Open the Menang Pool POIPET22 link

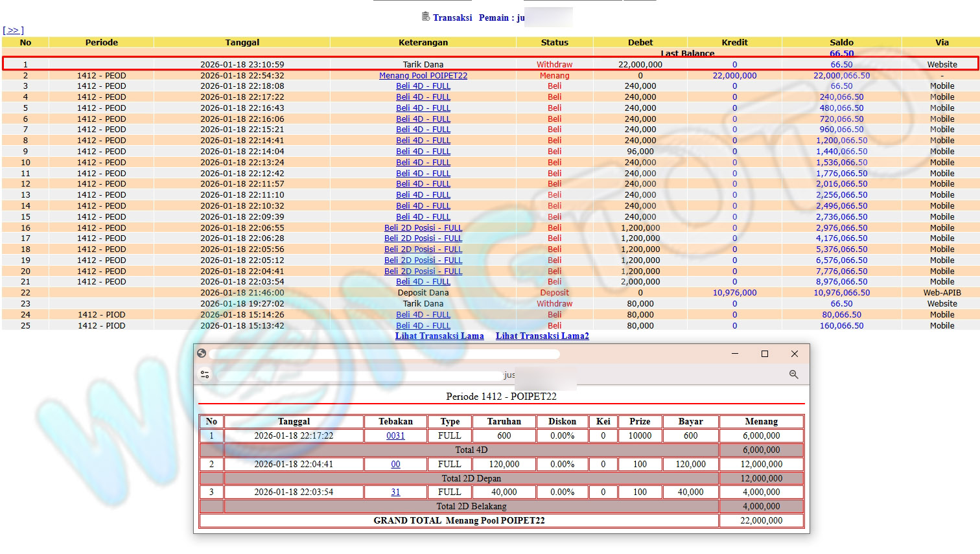click(423, 75)
